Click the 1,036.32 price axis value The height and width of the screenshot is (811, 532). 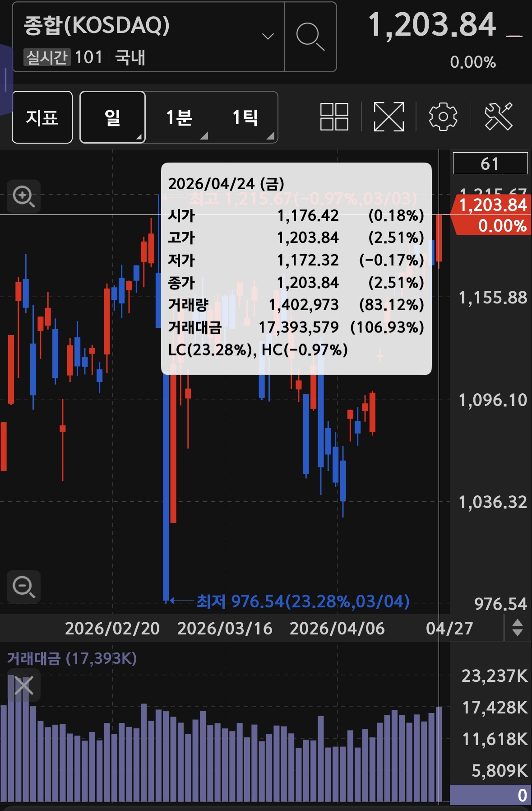coord(493,502)
